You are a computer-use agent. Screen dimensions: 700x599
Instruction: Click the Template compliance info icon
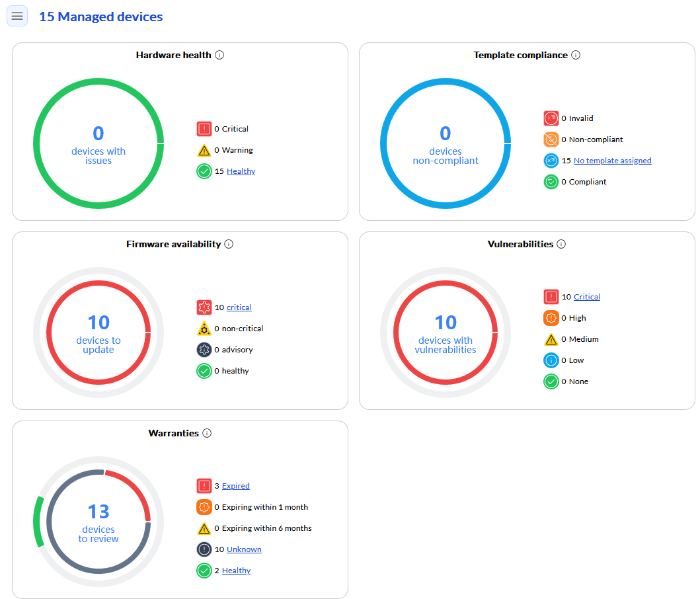[x=576, y=55]
